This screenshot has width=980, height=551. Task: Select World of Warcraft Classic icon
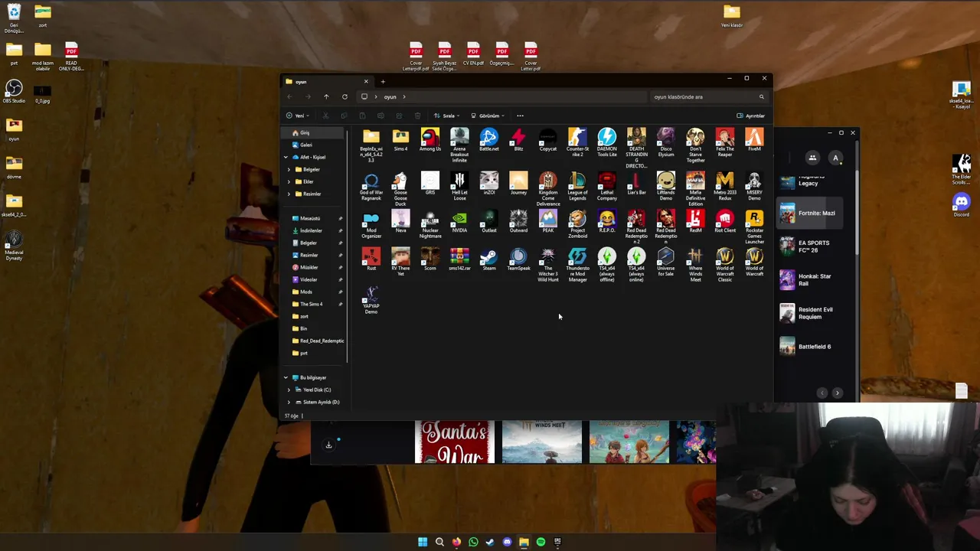click(x=724, y=266)
